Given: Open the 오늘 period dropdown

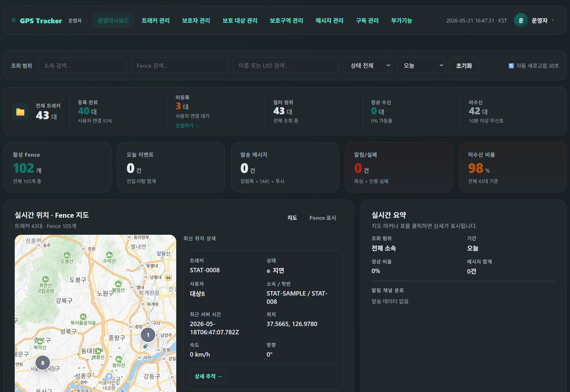Looking at the screenshot, I should pos(421,65).
